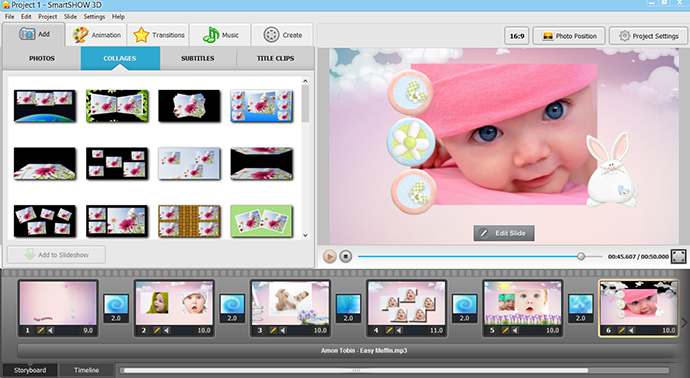Open the Music tab
Viewport: 690px width, 378px height.
pyautogui.click(x=220, y=35)
